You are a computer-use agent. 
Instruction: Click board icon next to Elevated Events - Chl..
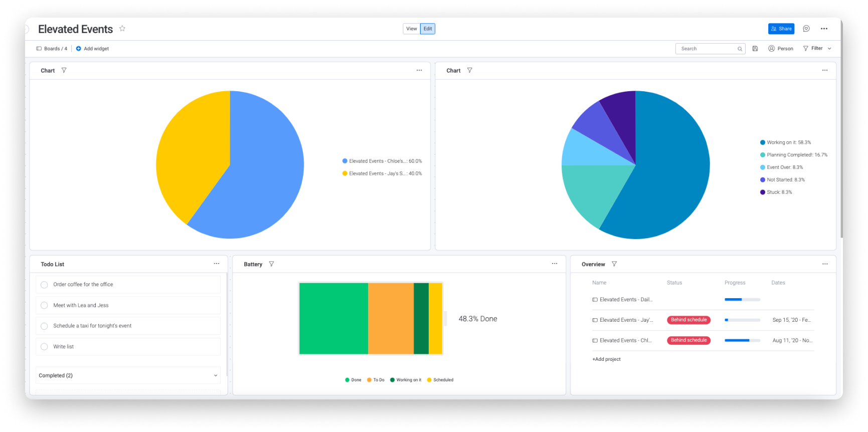click(595, 340)
